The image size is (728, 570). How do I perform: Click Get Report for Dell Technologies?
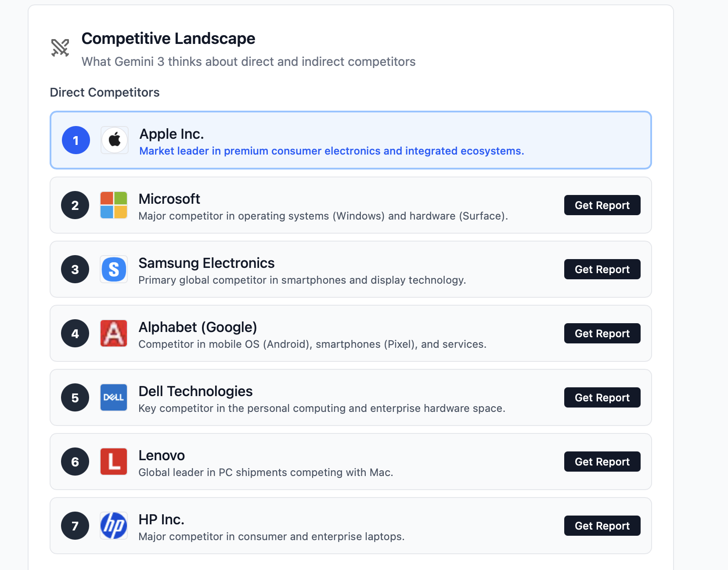602,397
